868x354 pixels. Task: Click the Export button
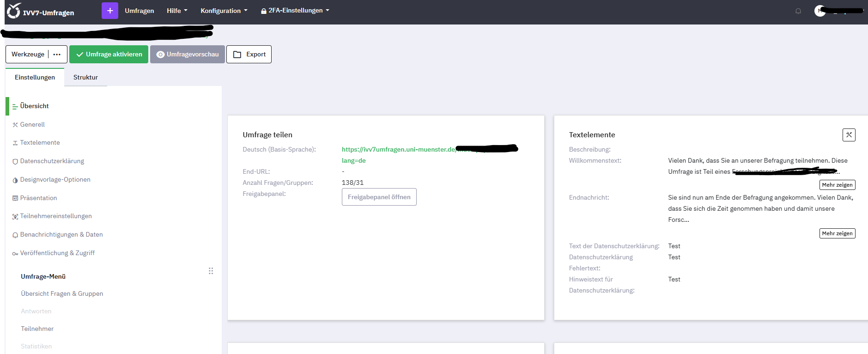click(249, 55)
